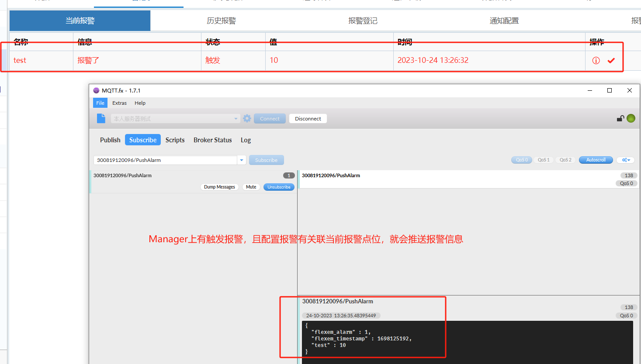641x364 pixels.
Task: Click alarm time 2023-10-24 13:26:32
Action: (433, 60)
